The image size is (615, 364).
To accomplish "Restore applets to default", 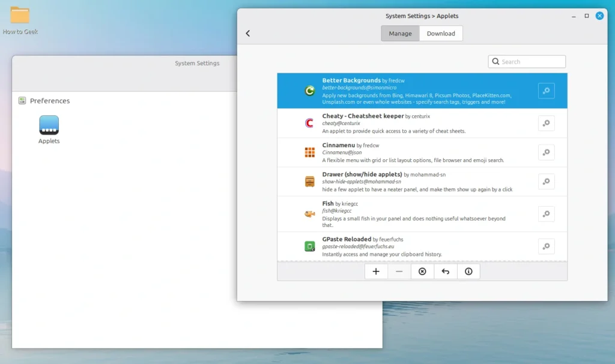I will coord(445,271).
